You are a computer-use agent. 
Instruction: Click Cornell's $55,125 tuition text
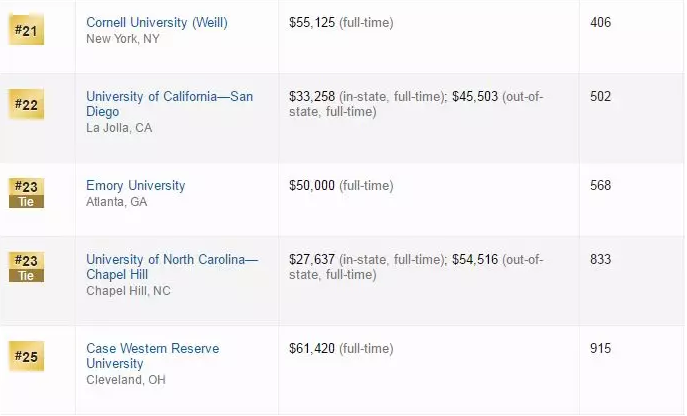[x=312, y=22]
